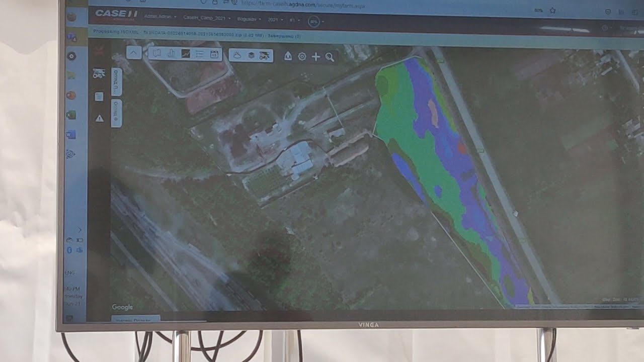Click the magnifier search icon
Image resolution: width=644 pixels, height=362 pixels.
point(330,57)
